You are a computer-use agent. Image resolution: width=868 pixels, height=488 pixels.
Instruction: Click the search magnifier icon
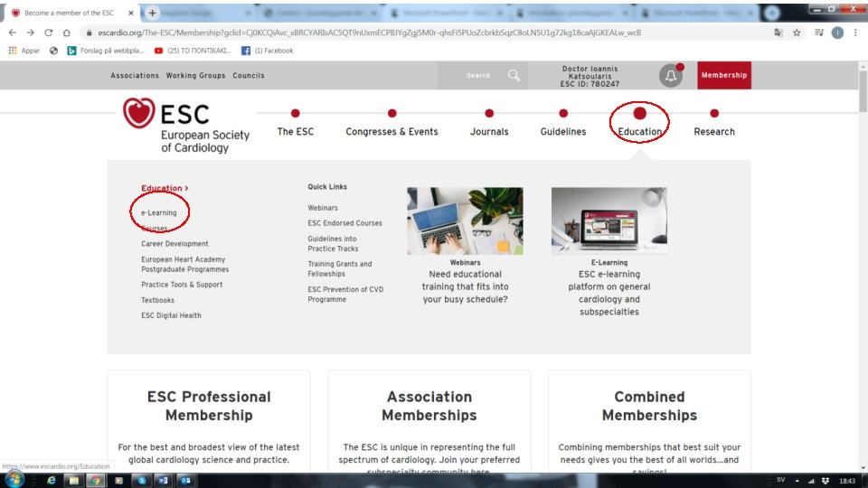pos(514,75)
